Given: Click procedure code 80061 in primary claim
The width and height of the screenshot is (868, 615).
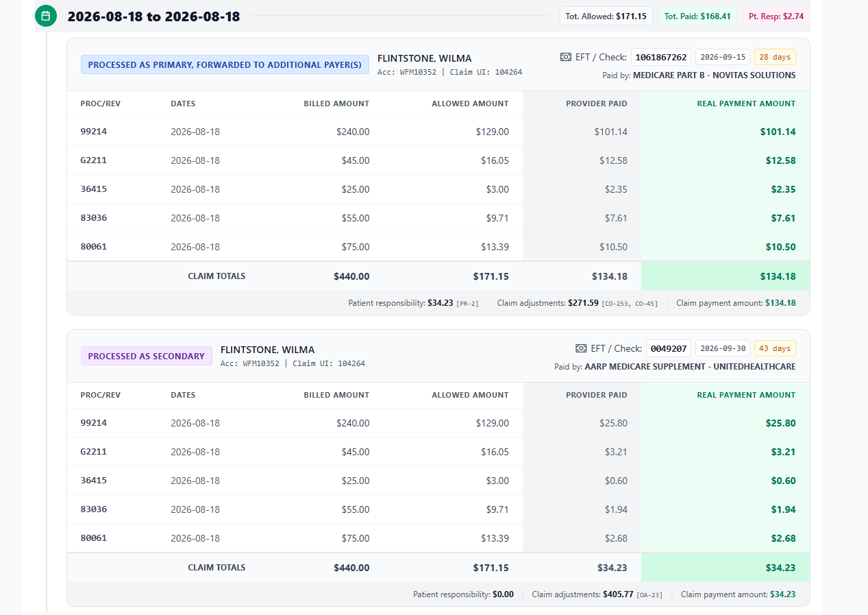Looking at the screenshot, I should (x=94, y=247).
